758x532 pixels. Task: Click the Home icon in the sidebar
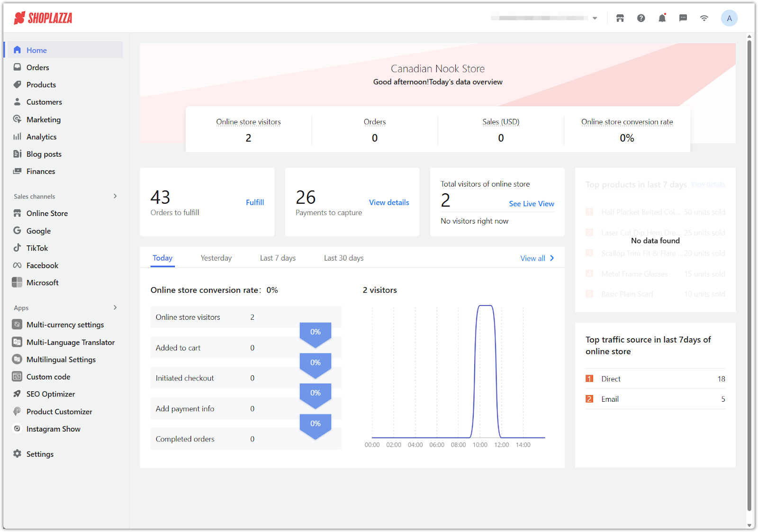18,50
